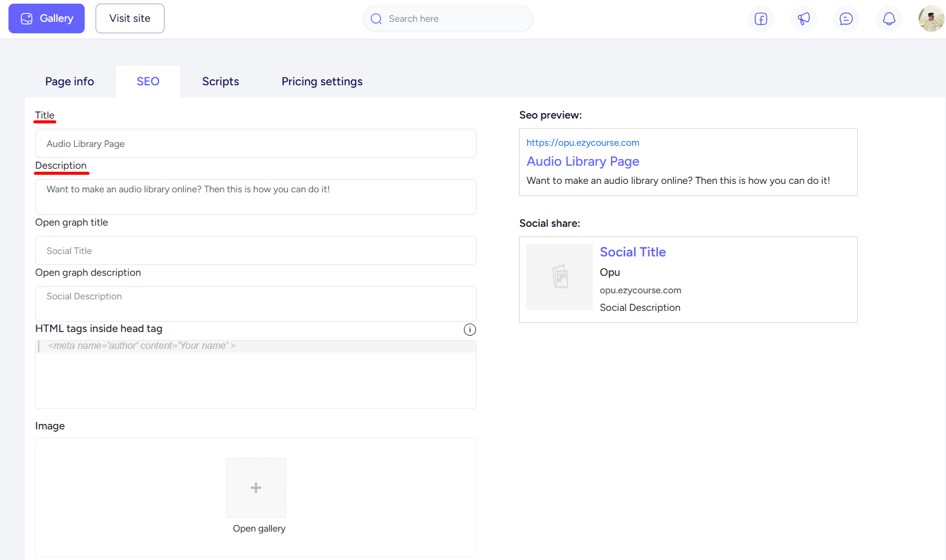Image resolution: width=946 pixels, height=560 pixels.
Task: Click the HTML tags inside head tag label
Action: tap(99, 328)
